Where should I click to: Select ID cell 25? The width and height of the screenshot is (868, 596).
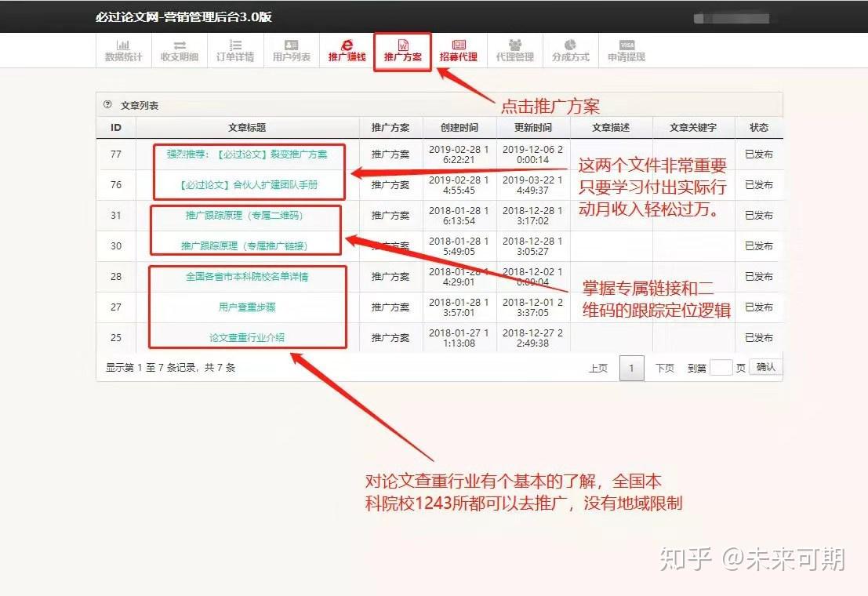tap(116, 337)
